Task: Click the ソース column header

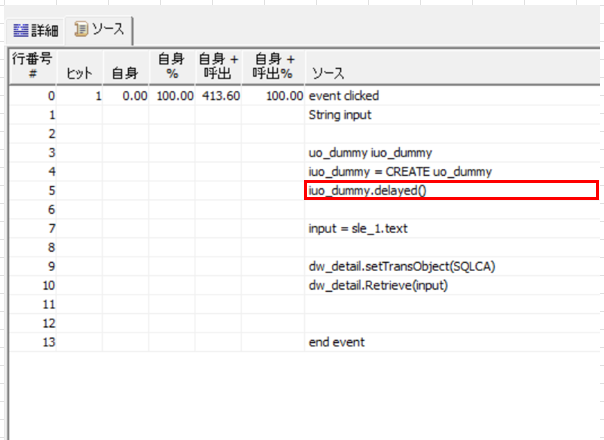Action: point(329,74)
